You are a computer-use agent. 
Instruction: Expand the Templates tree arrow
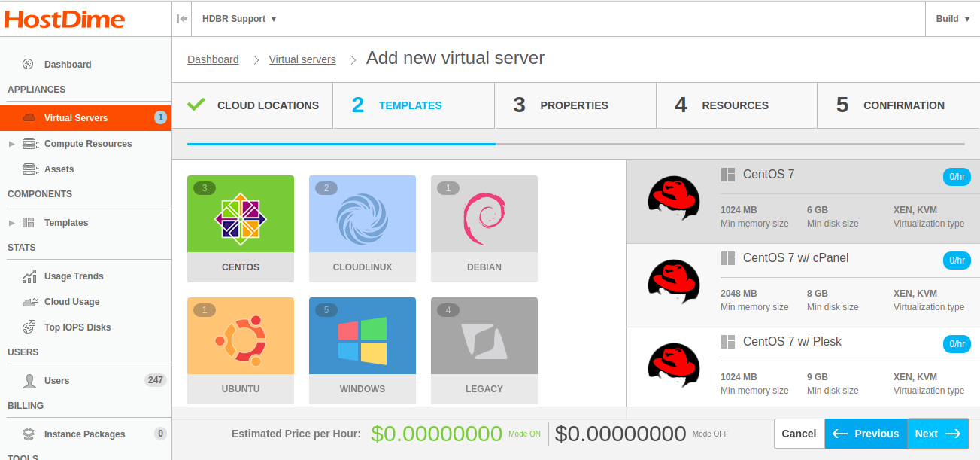pos(11,222)
